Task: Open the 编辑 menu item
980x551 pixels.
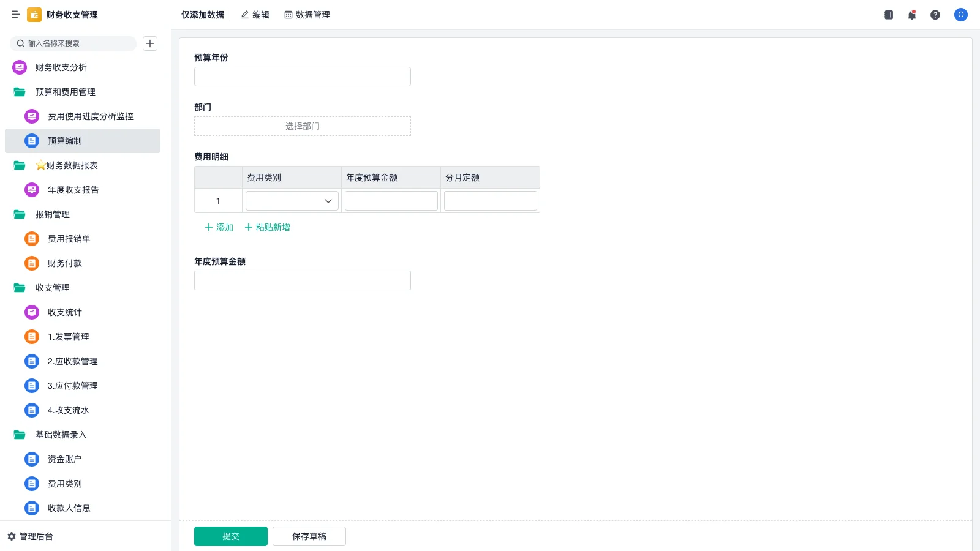Action: pyautogui.click(x=255, y=15)
